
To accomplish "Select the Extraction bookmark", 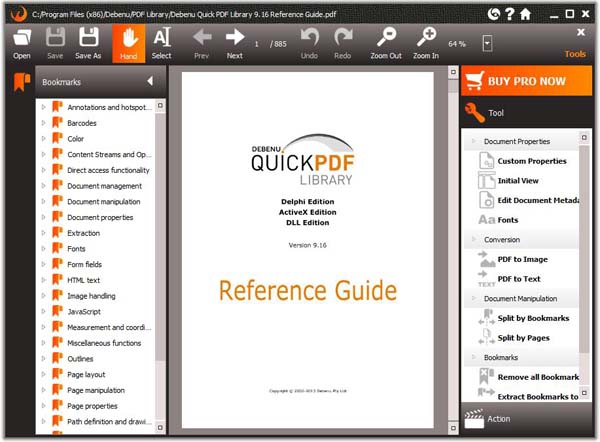I will pyautogui.click(x=83, y=233).
